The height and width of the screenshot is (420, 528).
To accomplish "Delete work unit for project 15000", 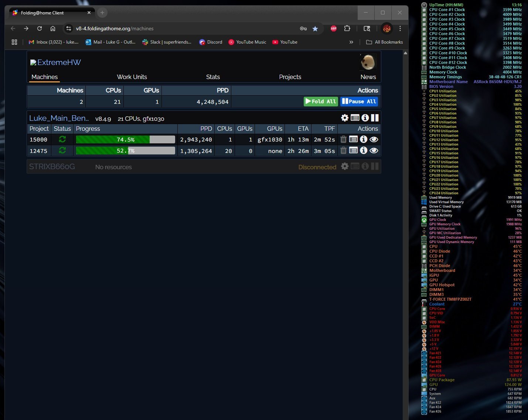I will (x=343, y=139).
